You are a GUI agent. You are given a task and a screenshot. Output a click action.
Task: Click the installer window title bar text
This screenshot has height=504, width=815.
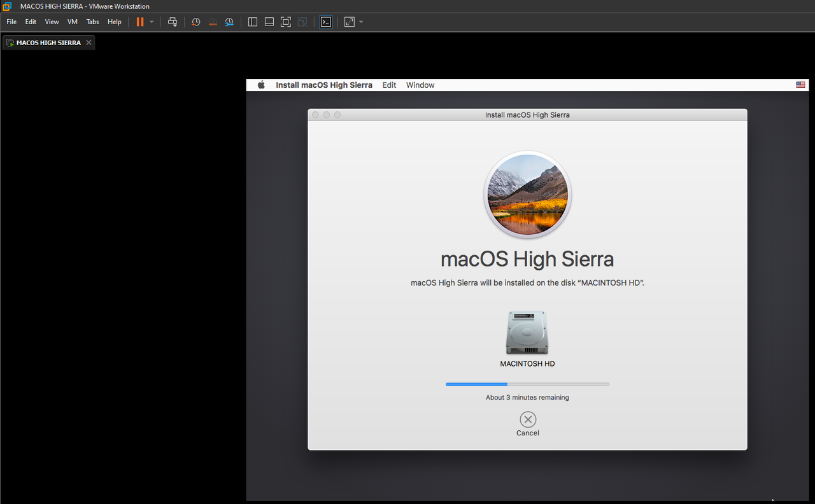pos(527,115)
